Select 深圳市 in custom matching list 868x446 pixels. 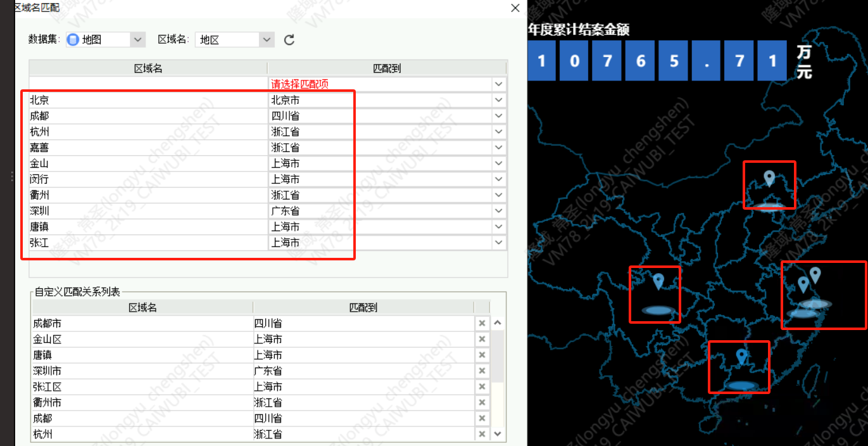pos(47,371)
